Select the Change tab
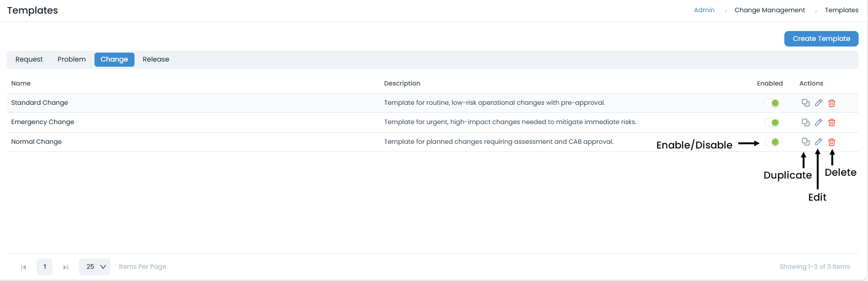Viewport: 868px width, 281px height. pyautogui.click(x=114, y=60)
